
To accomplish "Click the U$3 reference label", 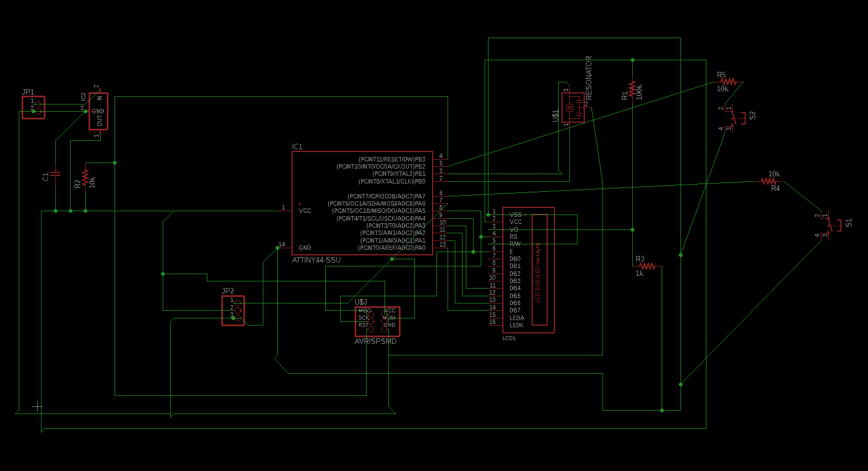I will coord(361,302).
